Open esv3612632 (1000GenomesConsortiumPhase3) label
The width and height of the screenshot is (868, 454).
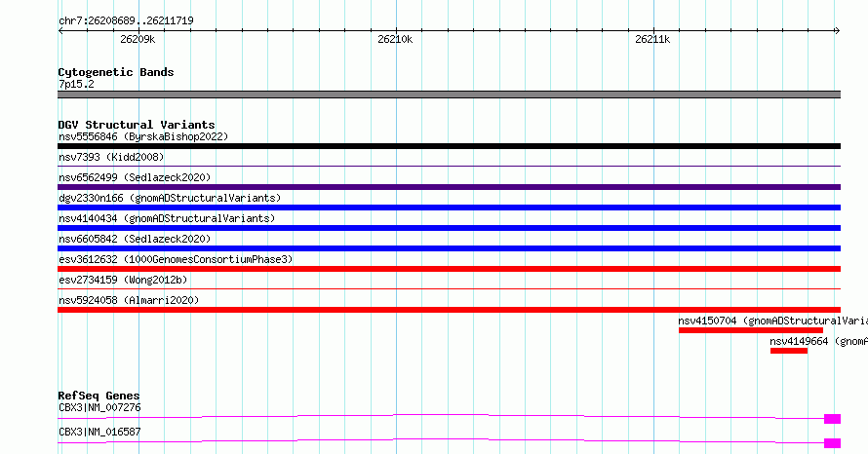pos(176,259)
